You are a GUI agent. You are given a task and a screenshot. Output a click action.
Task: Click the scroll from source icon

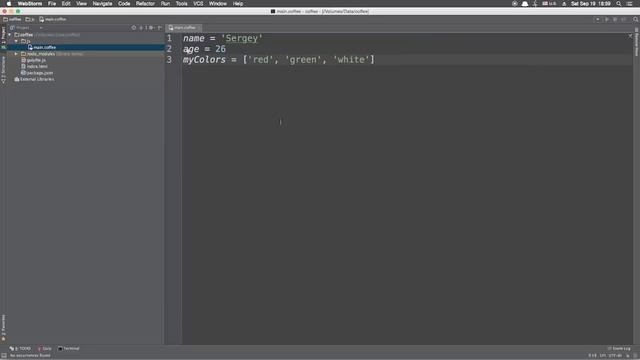(133, 28)
